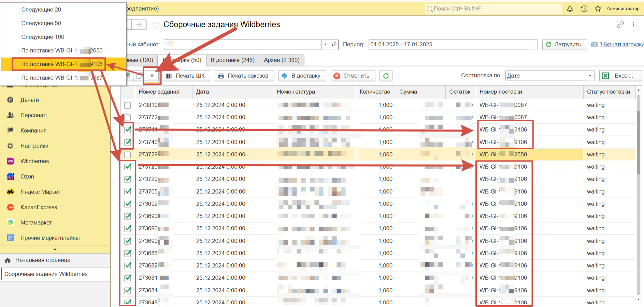Click the Период date range field
Screen dimensions: 644x307
[x=449, y=45]
